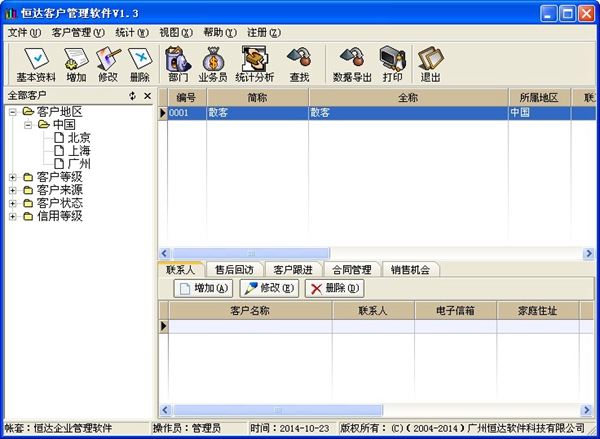Collapse the 客户地区 tree node
This screenshot has height=439, width=600.
[x=13, y=112]
